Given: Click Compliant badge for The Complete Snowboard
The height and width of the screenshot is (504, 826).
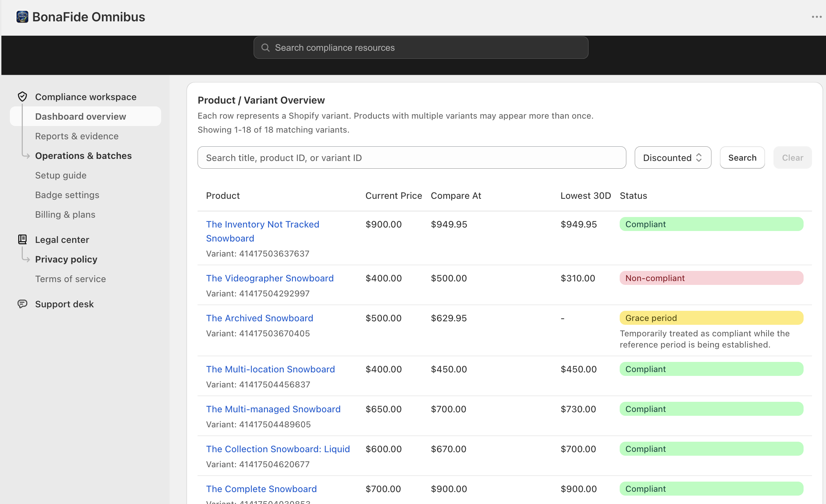Looking at the screenshot, I should (711, 489).
